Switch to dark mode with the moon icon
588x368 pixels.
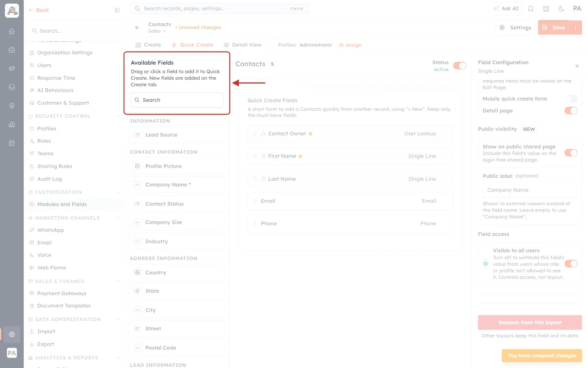point(561,9)
